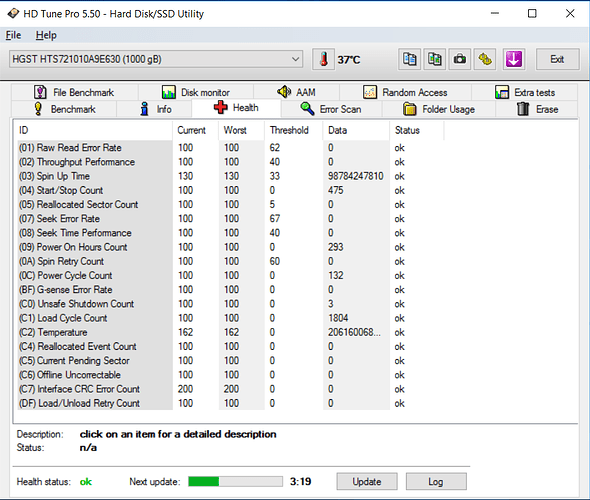Click the 98784247810 data value

tap(355, 176)
